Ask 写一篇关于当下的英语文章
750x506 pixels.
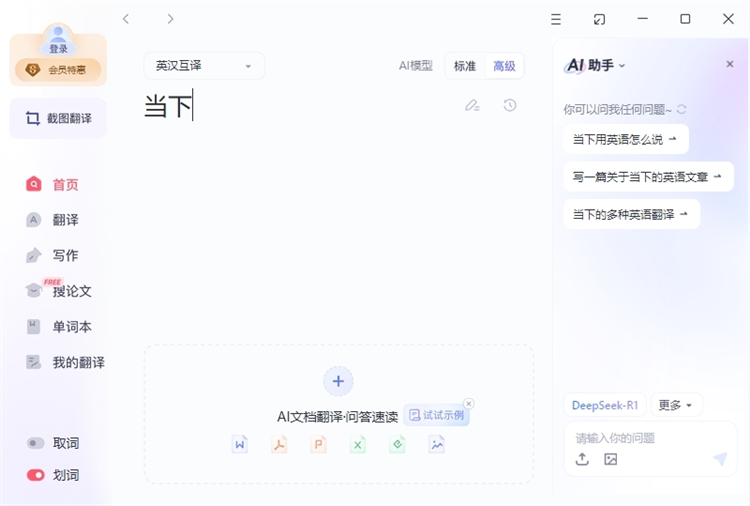(648, 177)
